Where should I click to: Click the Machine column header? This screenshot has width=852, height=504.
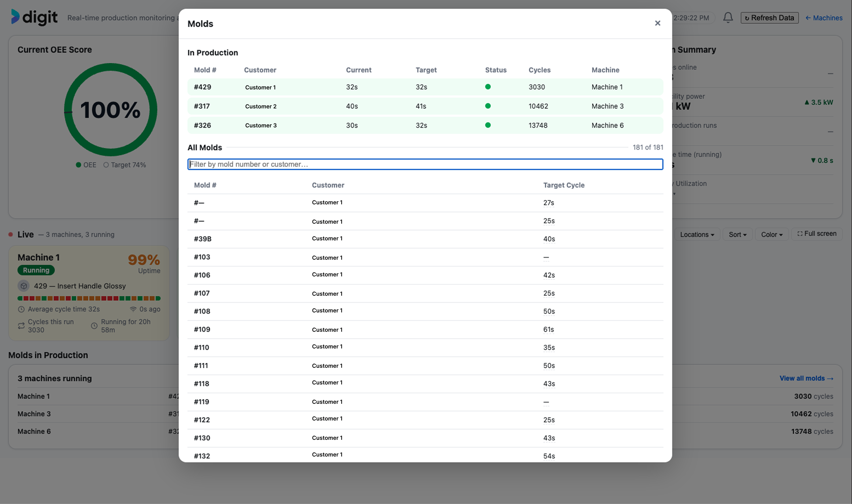pos(605,70)
